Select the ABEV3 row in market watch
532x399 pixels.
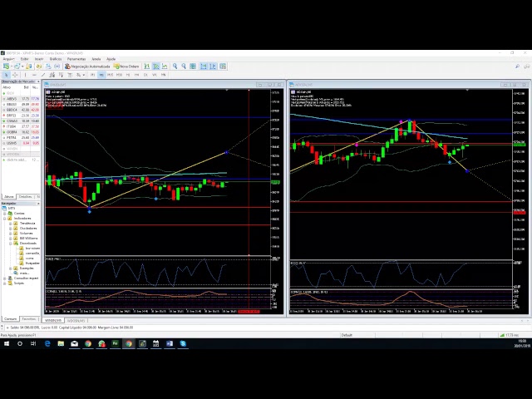pos(20,99)
